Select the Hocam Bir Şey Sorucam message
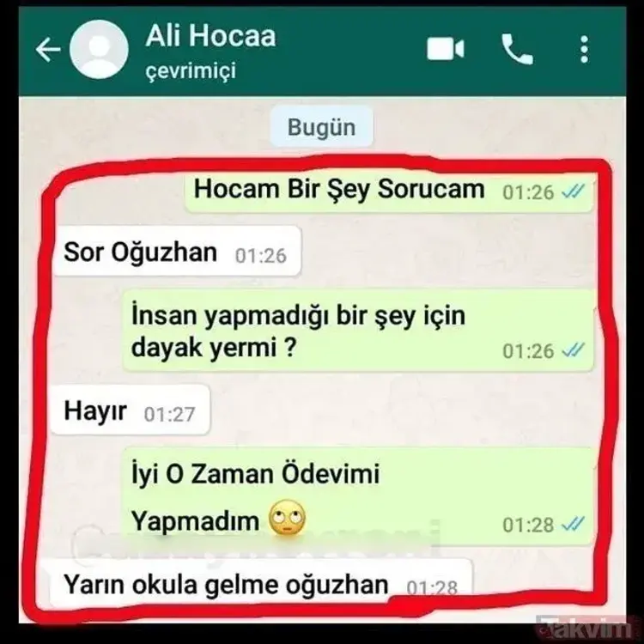Viewport: 644px width, 644px height. pyautogui.click(x=389, y=191)
